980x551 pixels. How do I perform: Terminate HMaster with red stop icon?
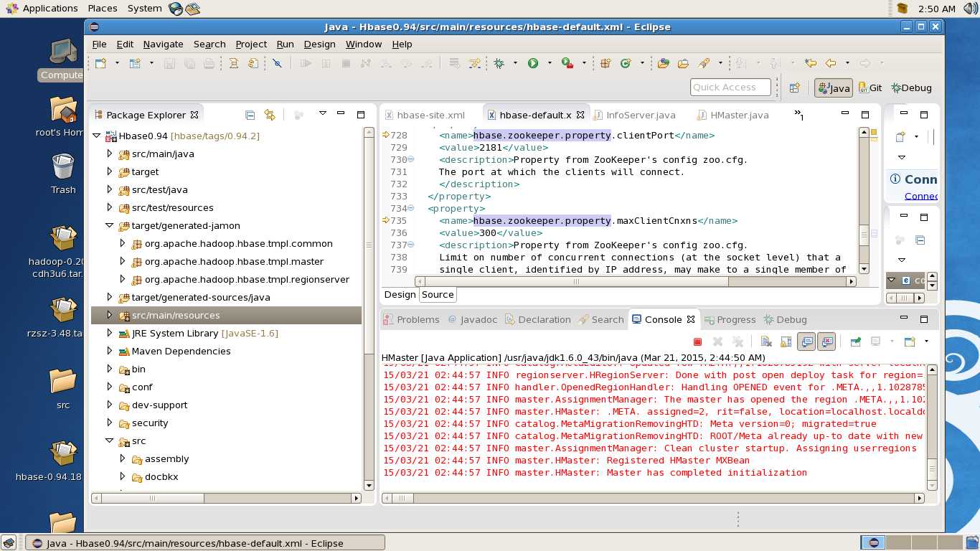697,342
